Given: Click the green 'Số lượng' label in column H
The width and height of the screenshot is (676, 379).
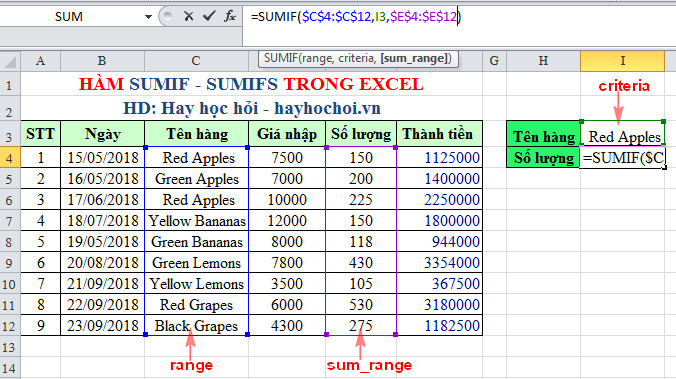Looking at the screenshot, I should point(543,158).
